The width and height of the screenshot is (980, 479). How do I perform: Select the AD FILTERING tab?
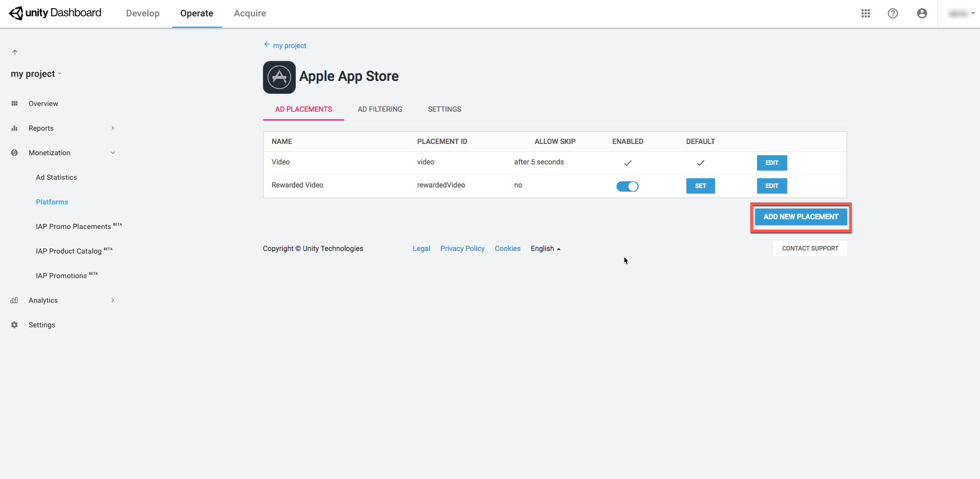(380, 109)
